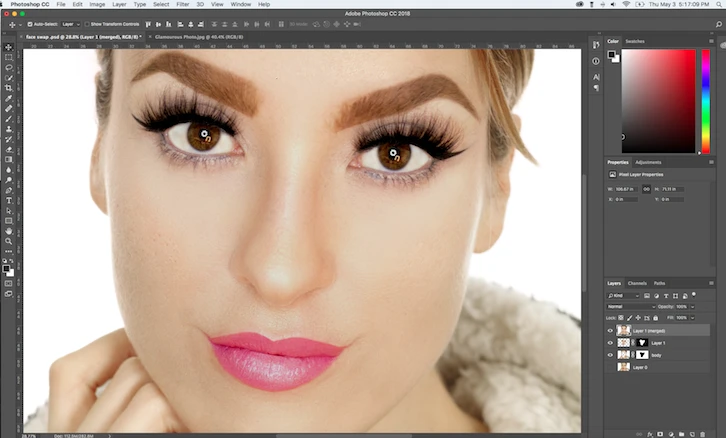Select the Gradient tool
The height and width of the screenshot is (438, 726).
coord(8,159)
